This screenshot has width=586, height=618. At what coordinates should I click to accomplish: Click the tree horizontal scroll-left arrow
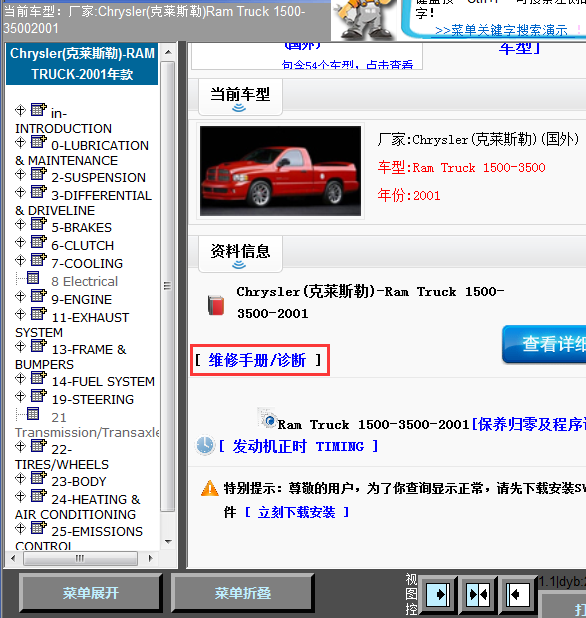(x=13, y=558)
